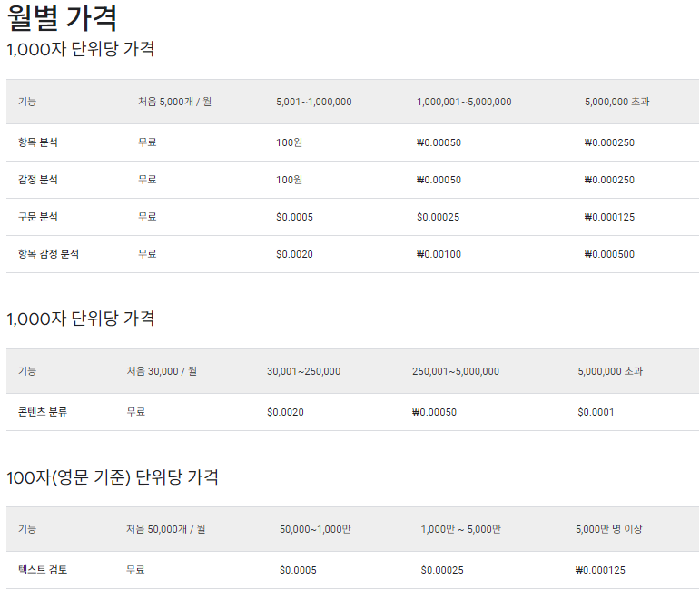Select '5,000,000 초과' header in 콘텐츠 분류 table
Screen dimensions: 700x589
click(610, 371)
